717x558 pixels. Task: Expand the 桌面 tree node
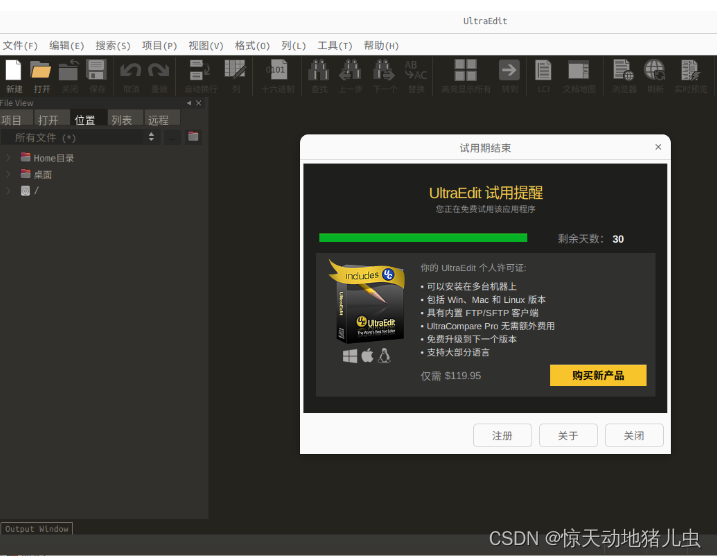point(8,174)
